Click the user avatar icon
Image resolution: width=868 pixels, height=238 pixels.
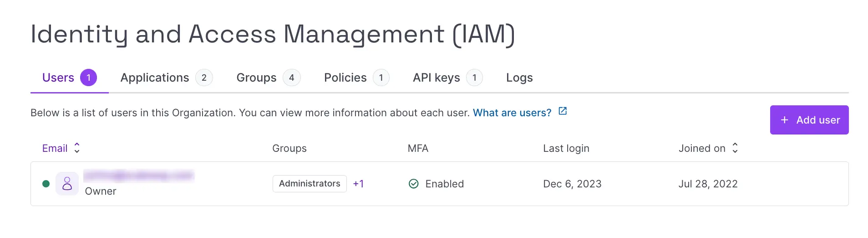67,184
